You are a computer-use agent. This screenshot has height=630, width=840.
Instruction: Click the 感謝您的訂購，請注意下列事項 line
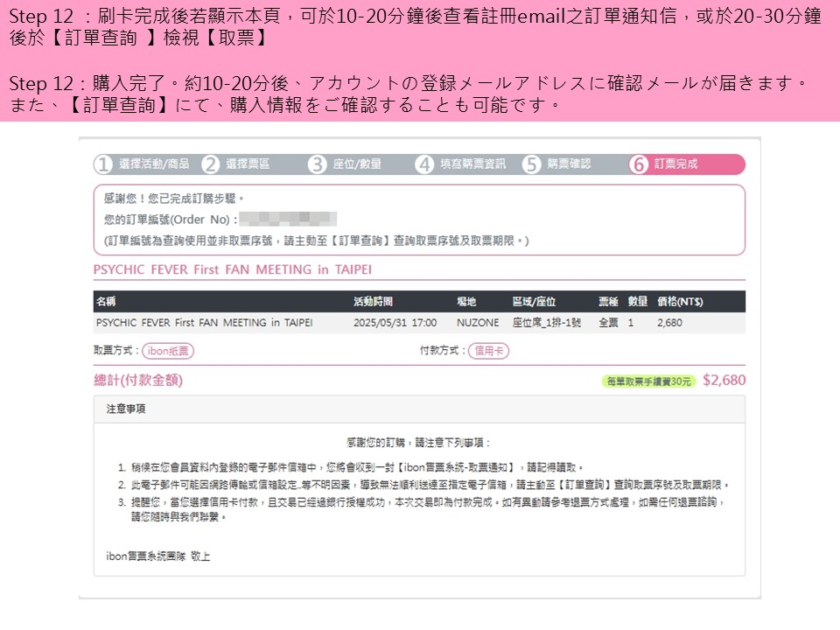[418, 443]
